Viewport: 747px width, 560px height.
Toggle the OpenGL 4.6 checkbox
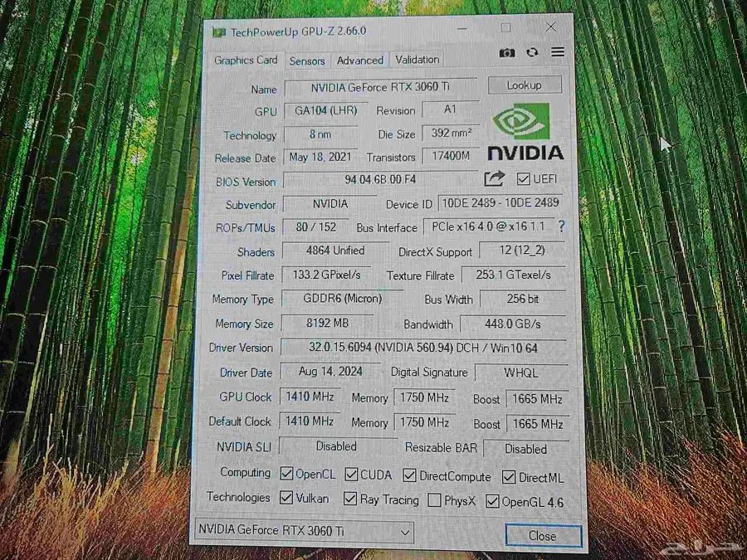(x=492, y=501)
